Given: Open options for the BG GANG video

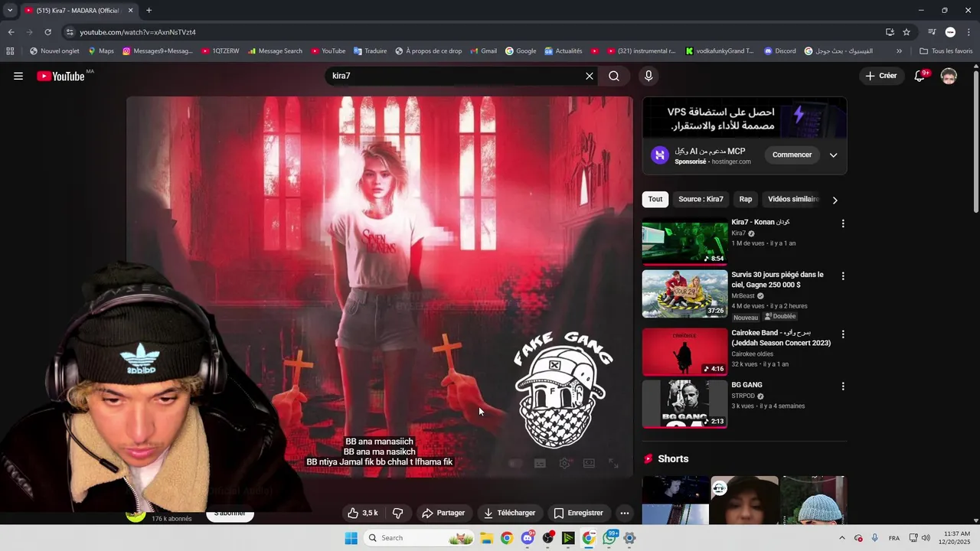Looking at the screenshot, I should (843, 386).
